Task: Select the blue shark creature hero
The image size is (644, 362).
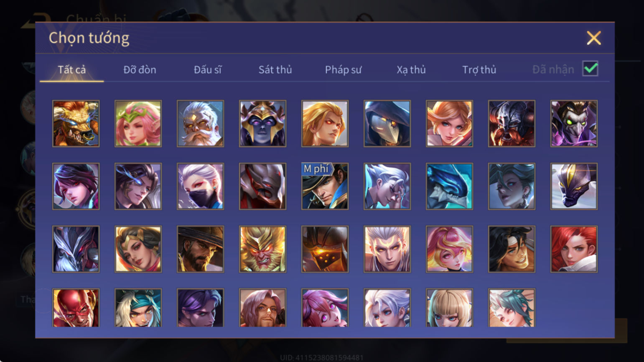Action: (x=450, y=186)
